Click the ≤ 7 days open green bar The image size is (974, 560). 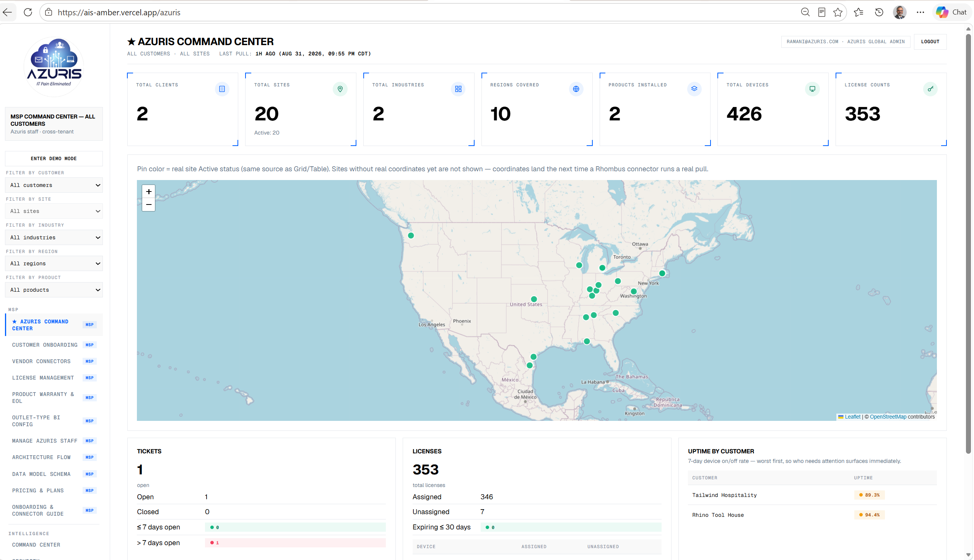[295, 527]
